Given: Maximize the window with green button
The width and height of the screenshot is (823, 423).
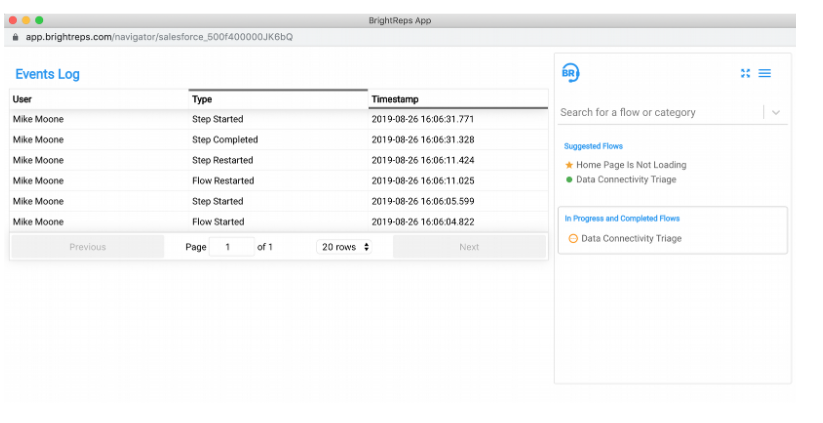Looking at the screenshot, I should tap(39, 20).
